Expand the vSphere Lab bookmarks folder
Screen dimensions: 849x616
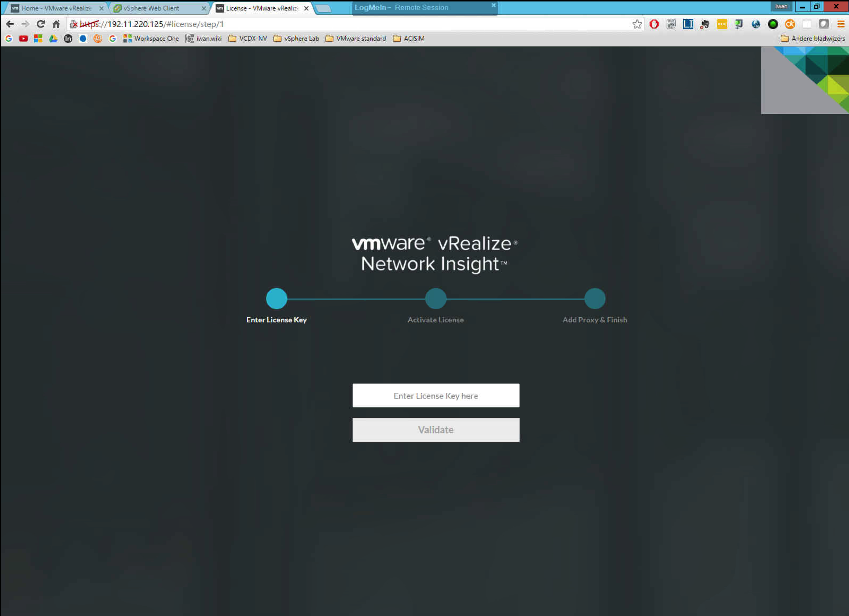coord(296,39)
